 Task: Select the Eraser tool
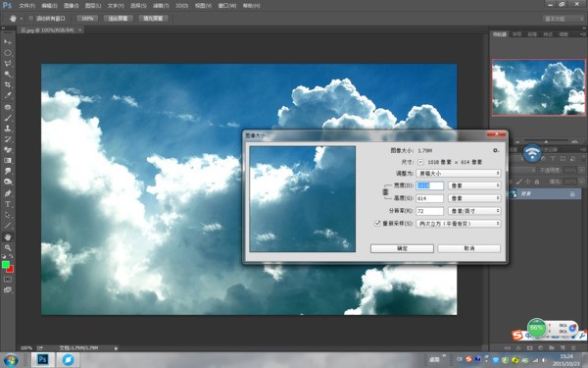pos(8,150)
